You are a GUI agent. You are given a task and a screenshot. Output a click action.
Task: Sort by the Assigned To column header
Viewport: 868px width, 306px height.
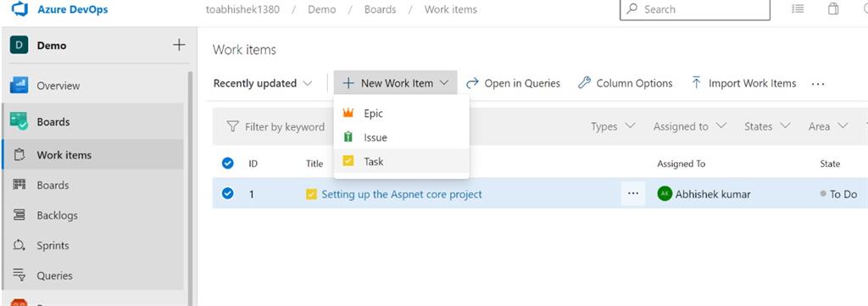point(681,164)
